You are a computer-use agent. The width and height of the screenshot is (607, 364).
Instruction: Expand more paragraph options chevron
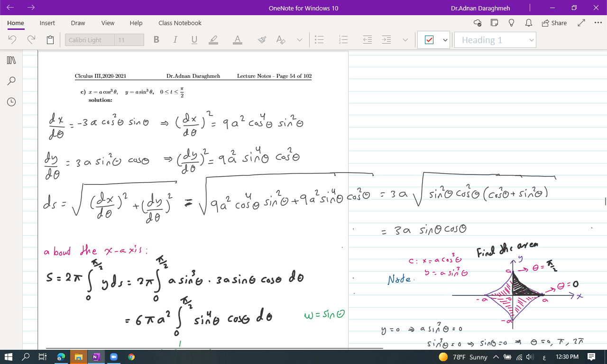(x=405, y=40)
